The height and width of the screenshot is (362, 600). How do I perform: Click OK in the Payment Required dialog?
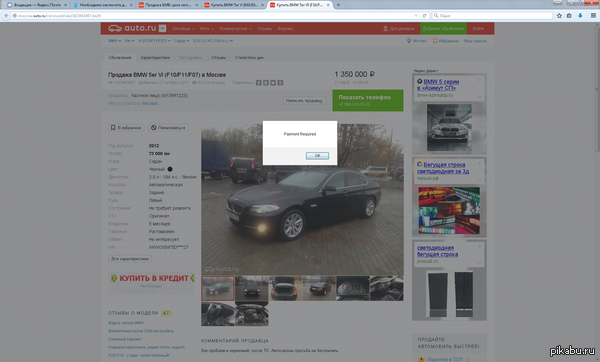pyautogui.click(x=317, y=156)
